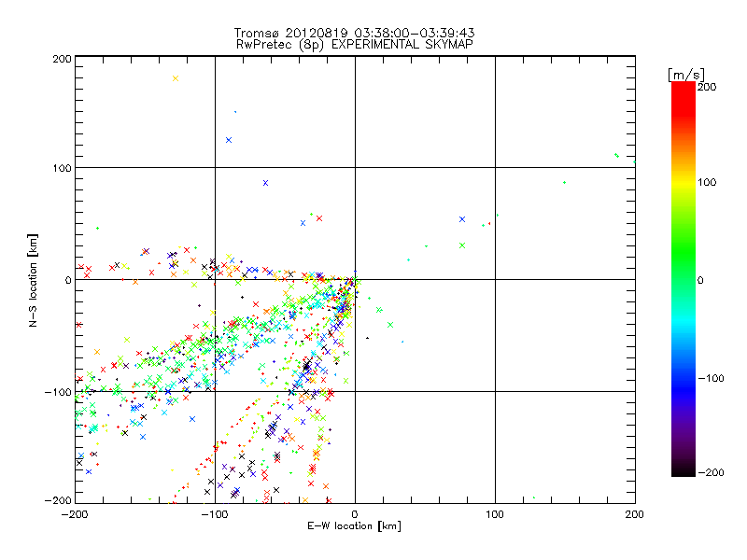Viewport: 747px width, 560px height.
Task: Click the x-axis tick label '200'
Action: tap(635, 514)
